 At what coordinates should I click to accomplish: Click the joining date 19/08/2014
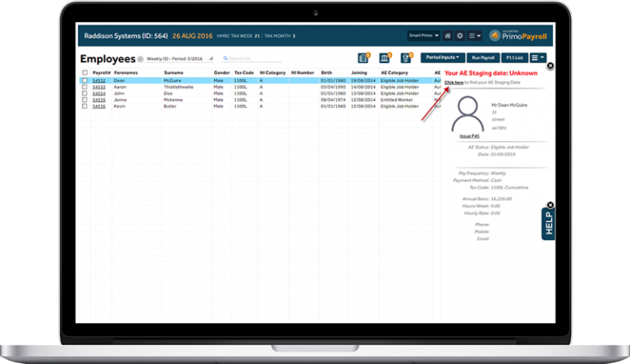363,80
